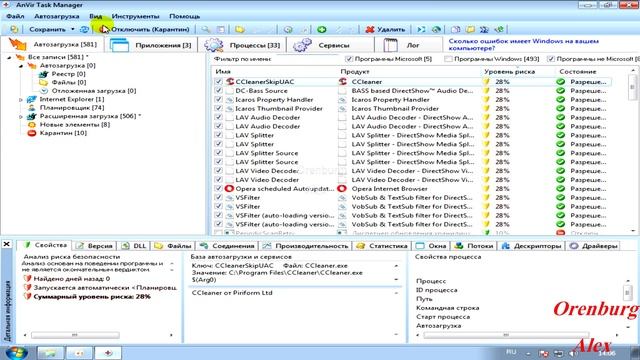
Task: Click the AnVir taskbar button
Action: (108, 353)
